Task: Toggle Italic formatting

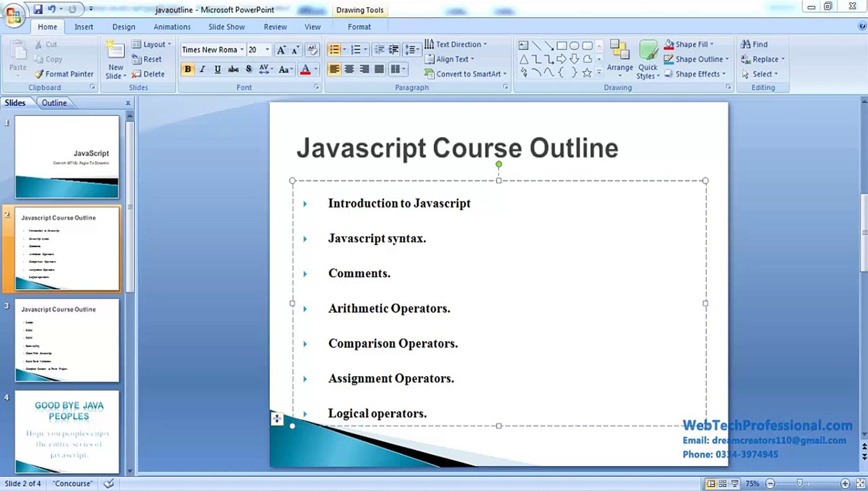Action: [x=203, y=69]
